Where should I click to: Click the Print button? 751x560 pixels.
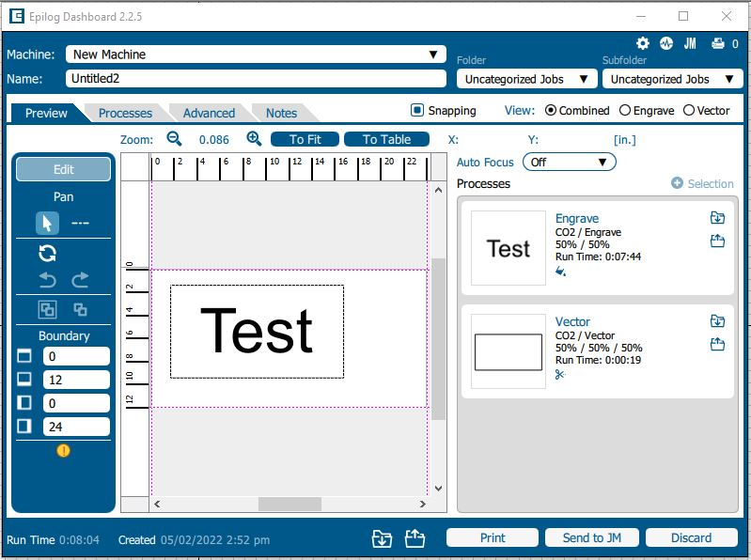pos(493,537)
